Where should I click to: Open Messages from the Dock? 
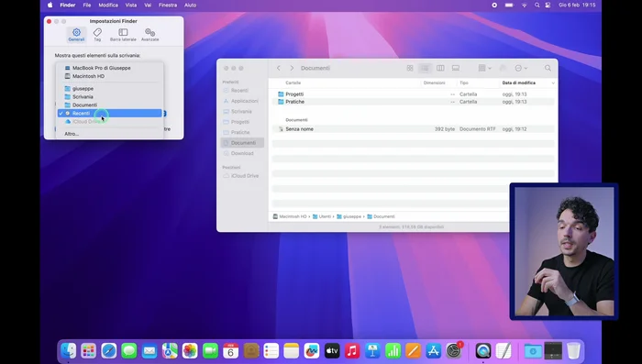(x=129, y=351)
